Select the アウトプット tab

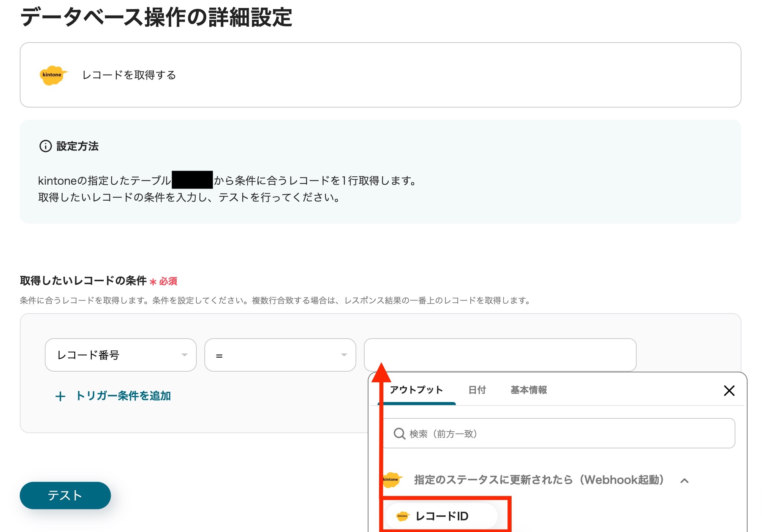(x=416, y=390)
